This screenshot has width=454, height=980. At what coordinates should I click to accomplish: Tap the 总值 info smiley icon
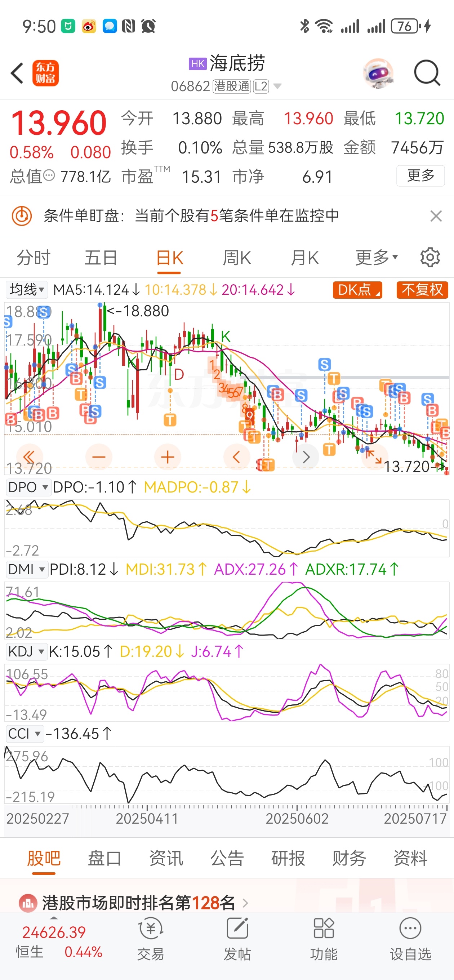pyautogui.click(x=49, y=176)
